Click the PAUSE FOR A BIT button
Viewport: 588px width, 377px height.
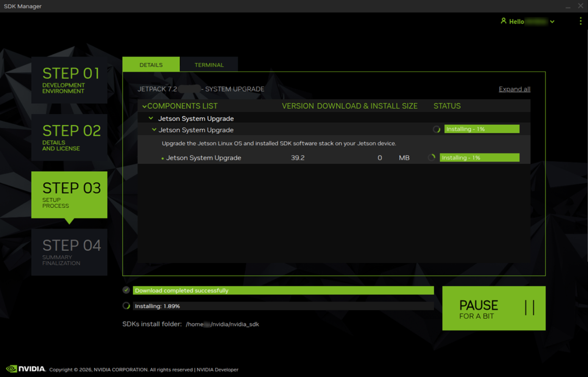point(494,308)
